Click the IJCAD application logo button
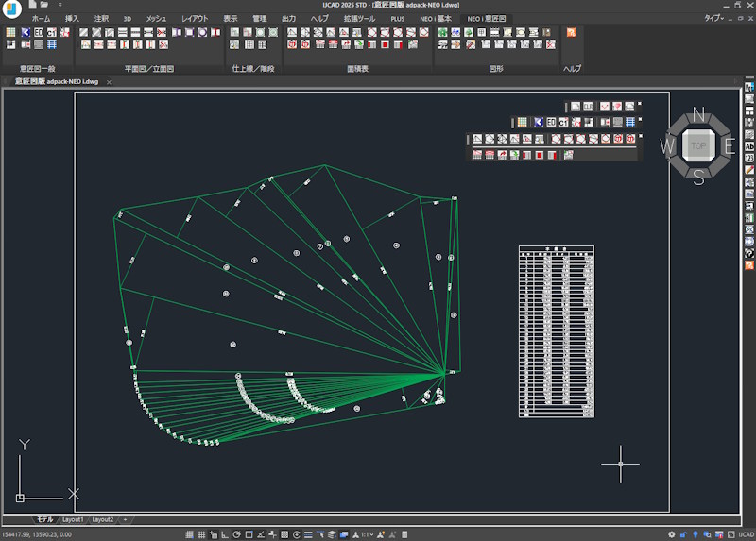 click(x=12, y=8)
